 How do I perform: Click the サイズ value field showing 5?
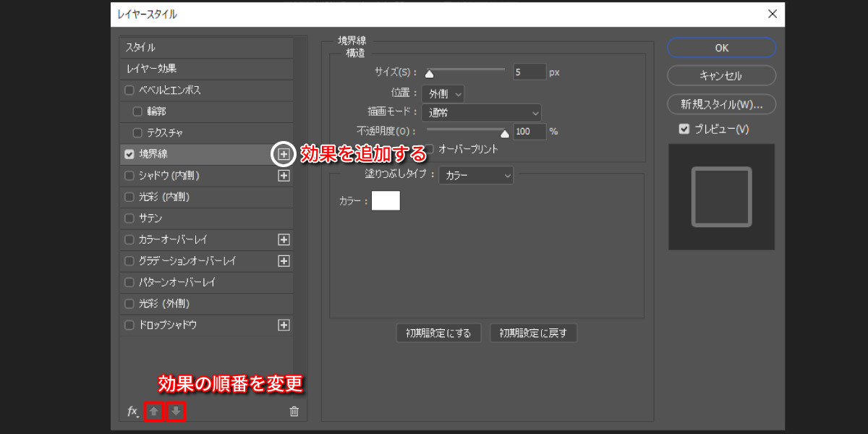529,72
